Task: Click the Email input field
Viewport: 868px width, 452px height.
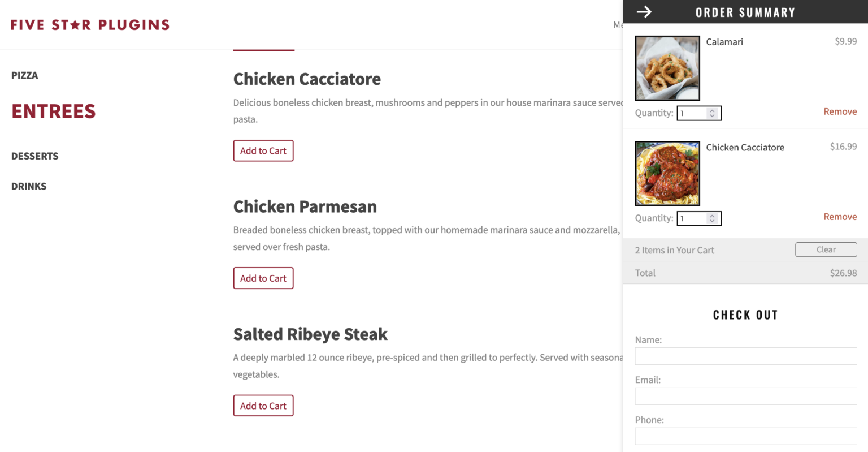Action: tap(745, 396)
